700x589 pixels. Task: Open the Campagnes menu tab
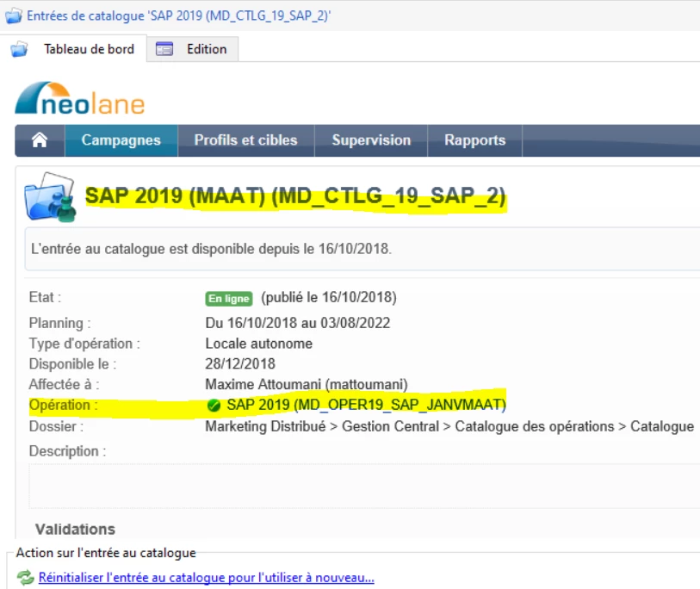[121, 140]
